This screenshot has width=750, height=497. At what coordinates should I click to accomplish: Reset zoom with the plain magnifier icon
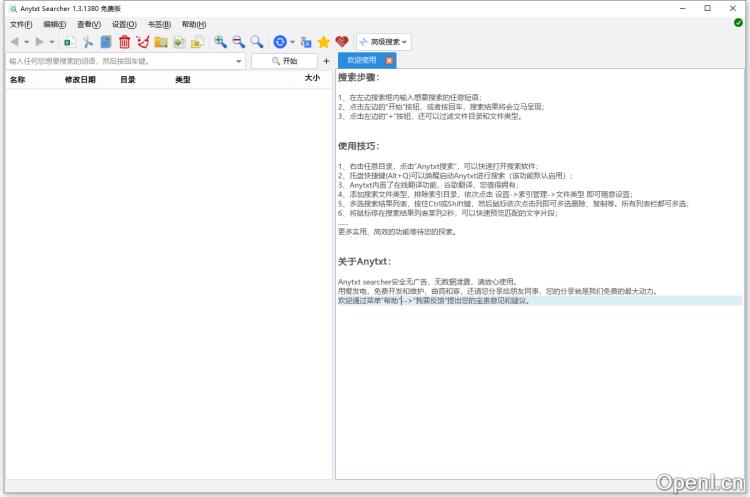click(x=257, y=42)
